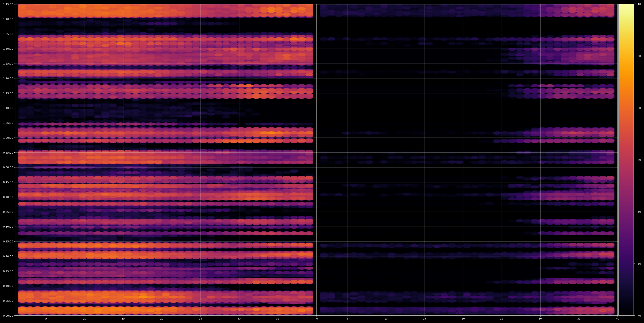Pick x-axis label 20 under left heatmap
This screenshot has width=644, height=323.
tap(162, 319)
